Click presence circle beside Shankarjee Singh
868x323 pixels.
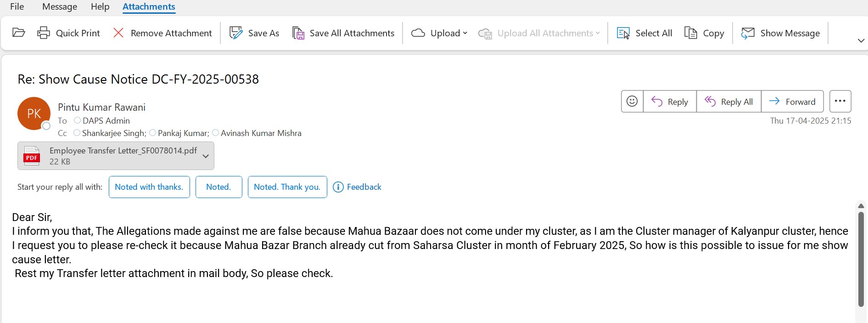click(77, 133)
